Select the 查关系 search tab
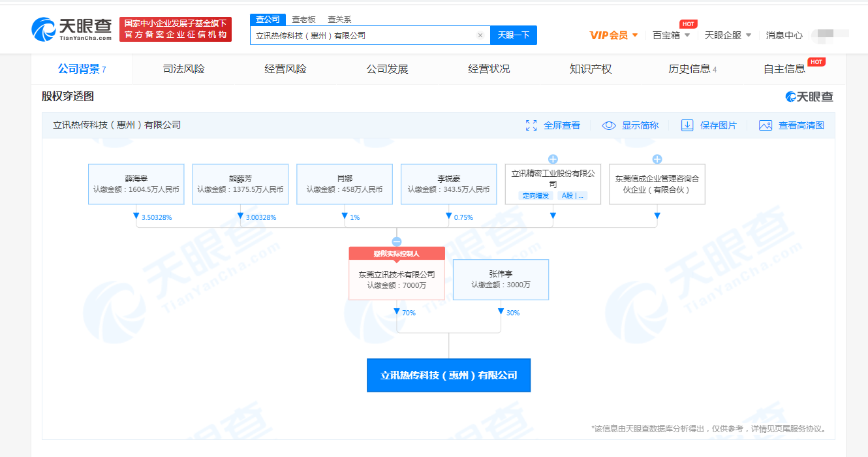Screen dimensions: 868x457 pyautogui.click(x=339, y=20)
